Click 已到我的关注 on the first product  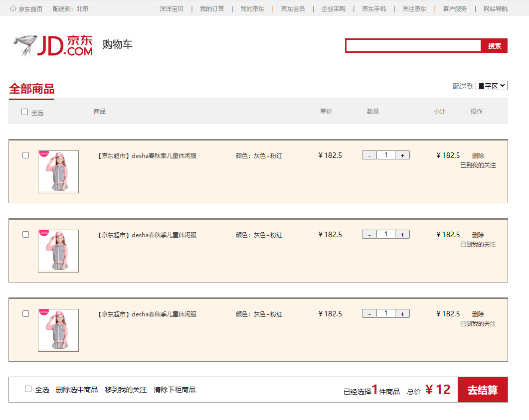pyautogui.click(x=478, y=165)
